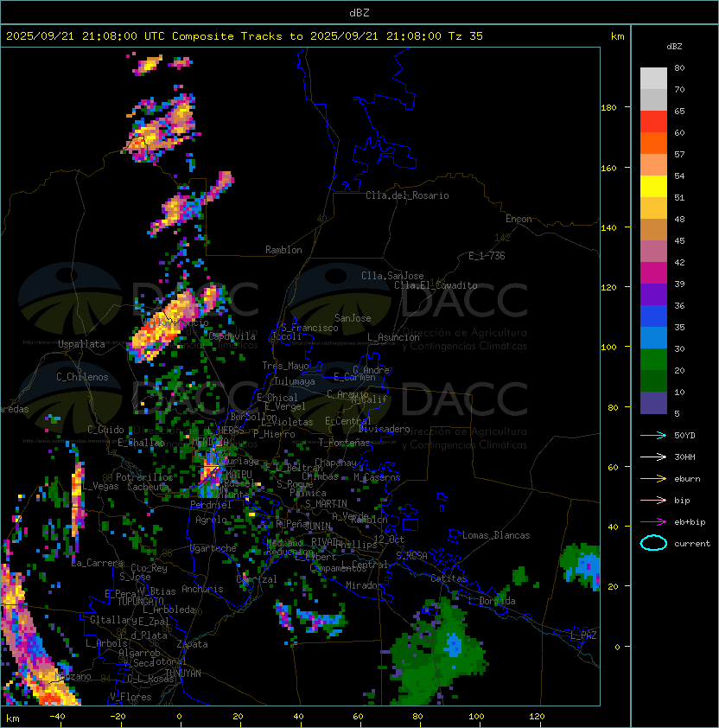
Task: Click the 'dBZ' heading above color scale
Action: tap(674, 47)
